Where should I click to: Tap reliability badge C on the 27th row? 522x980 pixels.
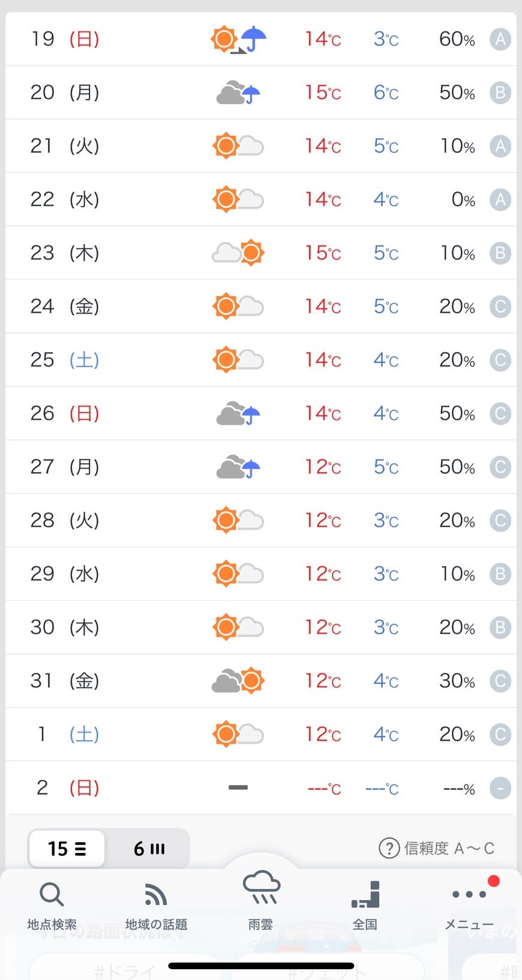coord(500,467)
